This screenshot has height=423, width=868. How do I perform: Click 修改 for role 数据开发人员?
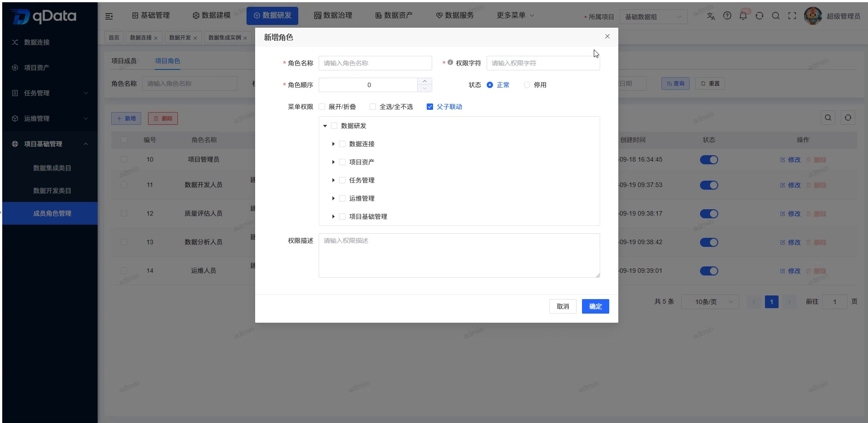pos(790,185)
